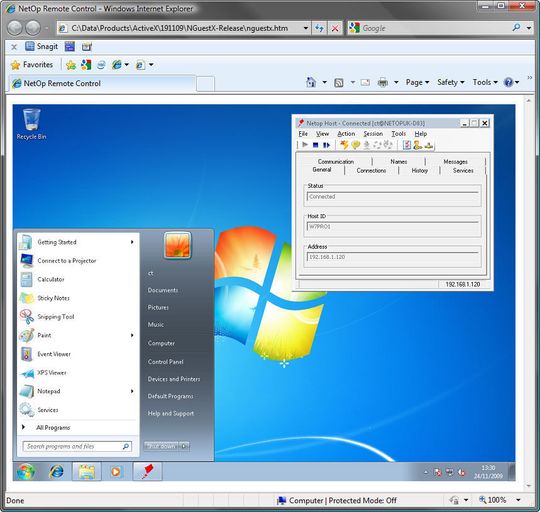Open the Action menu in Netop Host
This screenshot has width=540, height=512.
pyautogui.click(x=346, y=134)
